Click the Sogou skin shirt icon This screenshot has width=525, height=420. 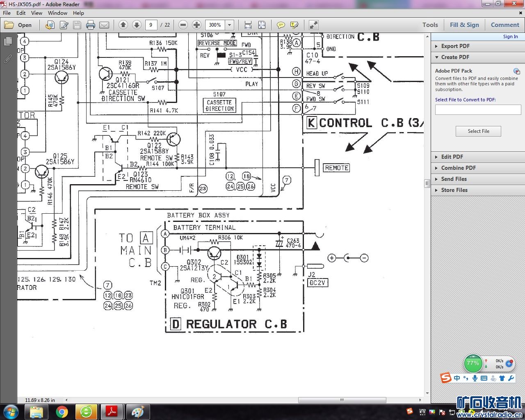coord(502,378)
